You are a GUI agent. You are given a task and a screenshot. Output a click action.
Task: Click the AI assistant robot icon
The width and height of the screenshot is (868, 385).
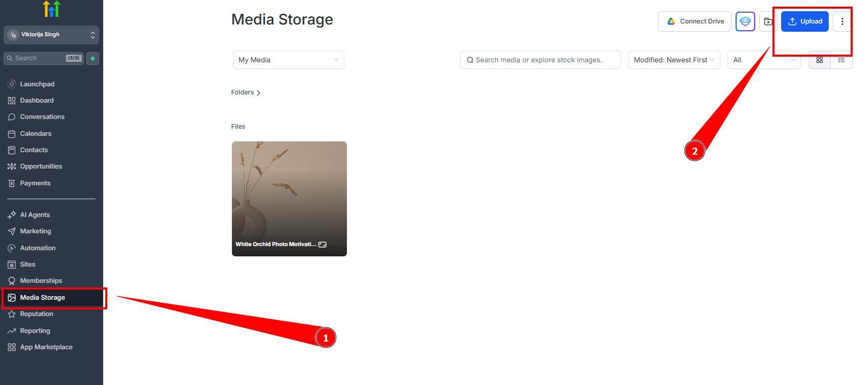click(x=745, y=21)
